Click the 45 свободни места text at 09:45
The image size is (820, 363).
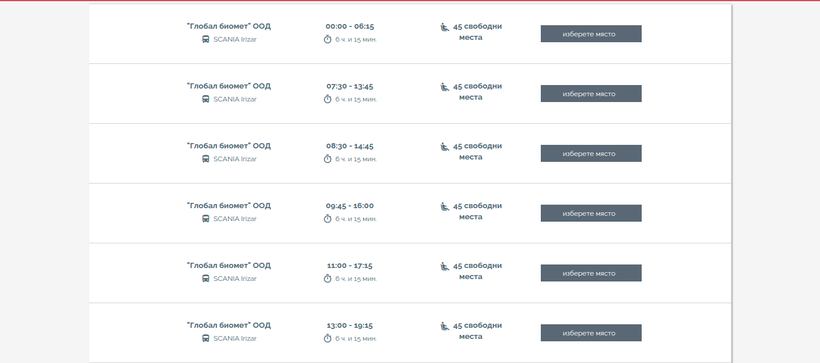pyautogui.click(x=477, y=211)
